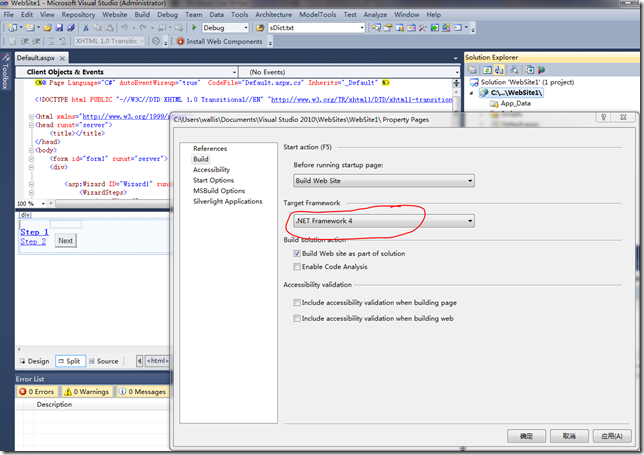This screenshot has width=644, height=455.
Task: Click the Save All toolbar icon
Action: pos(71,28)
